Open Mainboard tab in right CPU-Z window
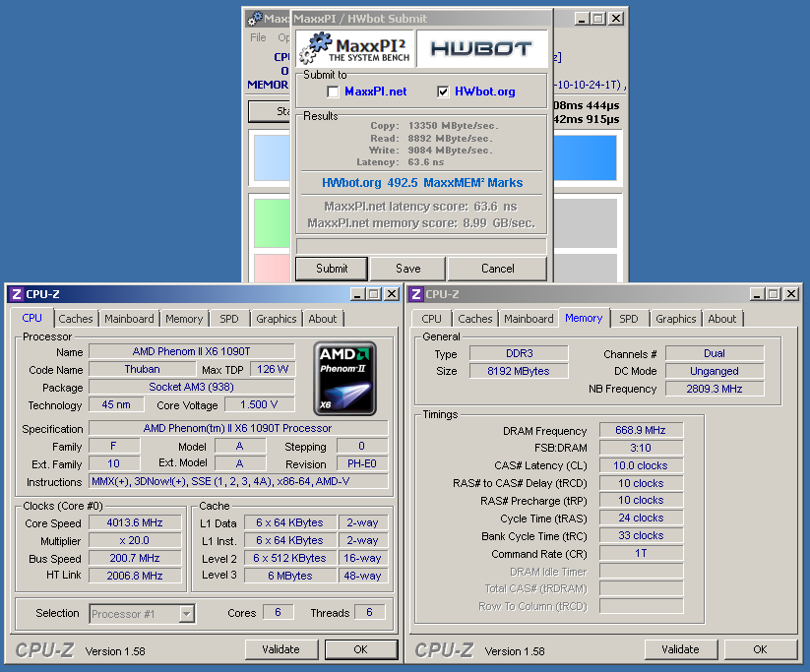This screenshot has height=672, width=810. point(529,319)
